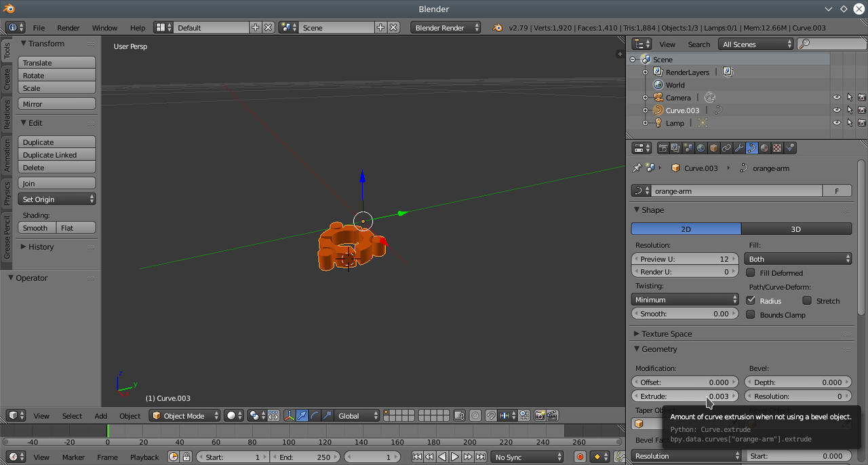The width and height of the screenshot is (868, 465).
Task: Switch curve shape to 3D
Action: [797, 229]
